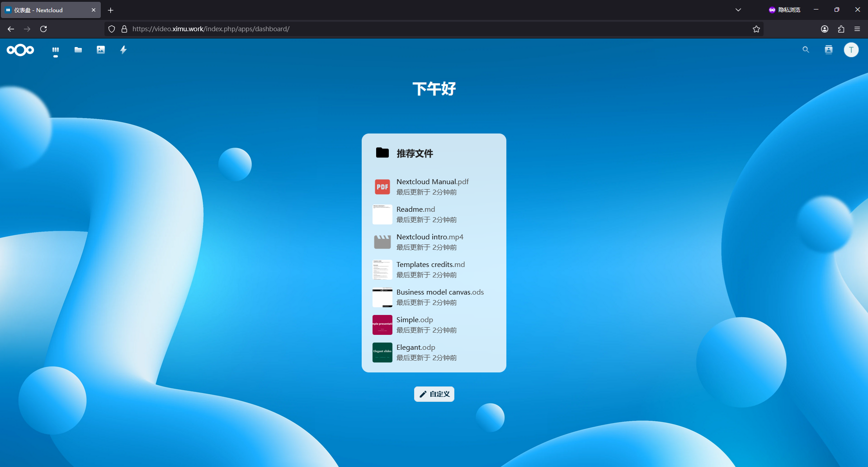This screenshot has width=868, height=467.
Task: Open the user avatar settings menu
Action: (x=851, y=50)
